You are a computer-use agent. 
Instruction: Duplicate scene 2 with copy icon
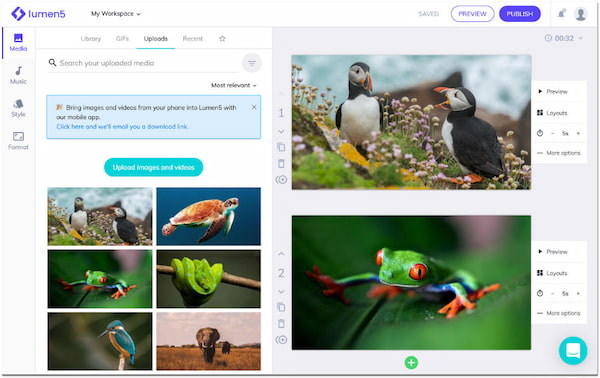coord(281,307)
